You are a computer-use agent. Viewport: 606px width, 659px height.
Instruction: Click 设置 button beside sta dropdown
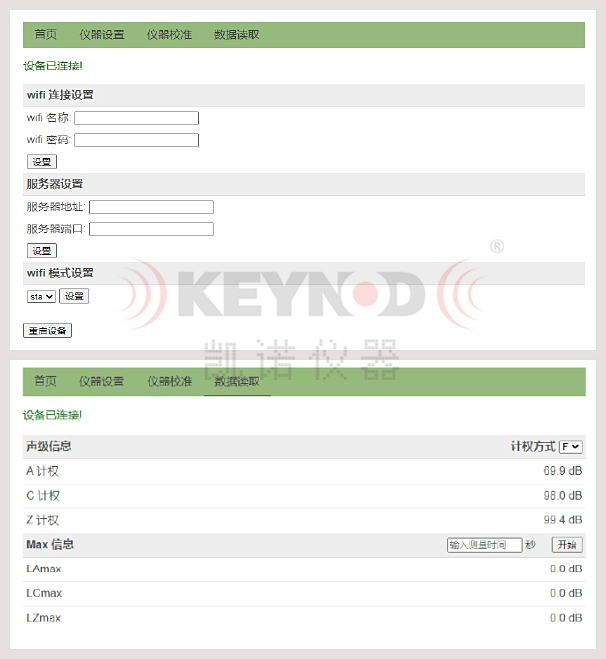(74, 296)
